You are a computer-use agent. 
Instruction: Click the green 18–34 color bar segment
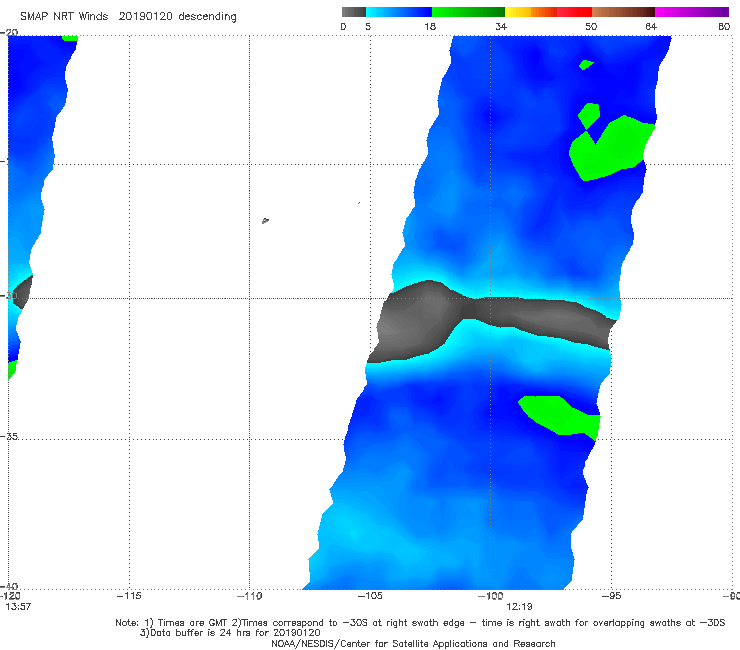point(469,12)
